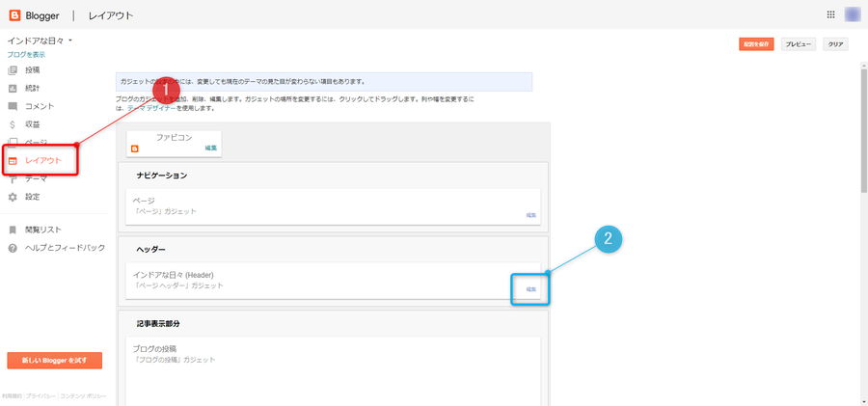868x406 pixels.
Task: Click the 「ページ」ガジェット description text
Action: [x=164, y=211]
